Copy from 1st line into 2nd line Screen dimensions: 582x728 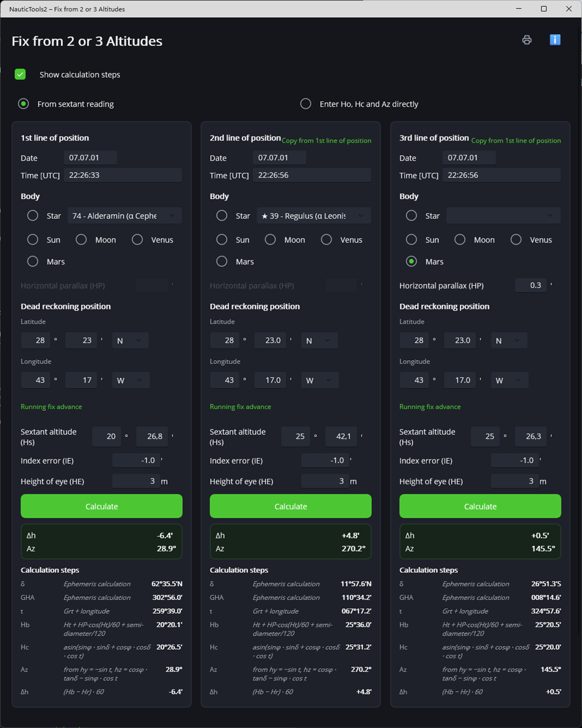(327, 141)
